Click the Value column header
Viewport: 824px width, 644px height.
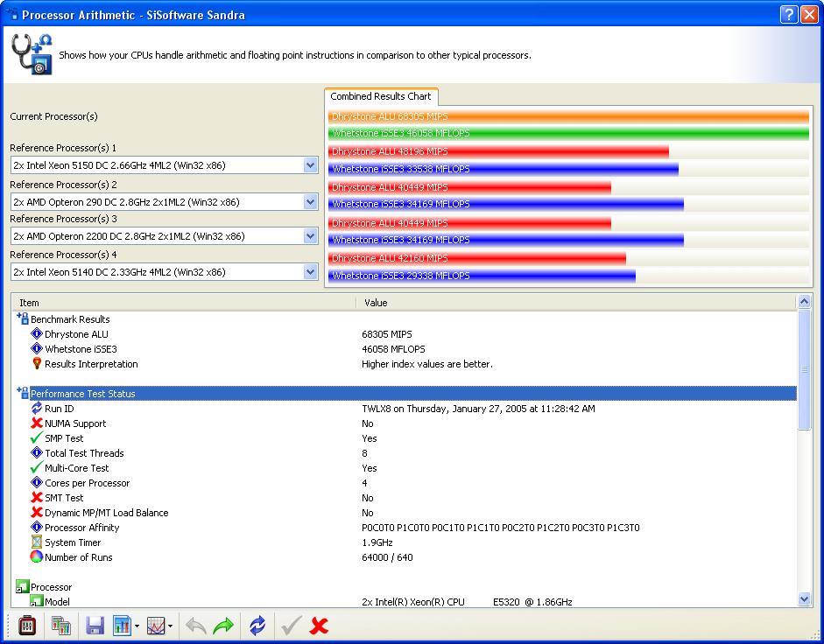(576, 303)
